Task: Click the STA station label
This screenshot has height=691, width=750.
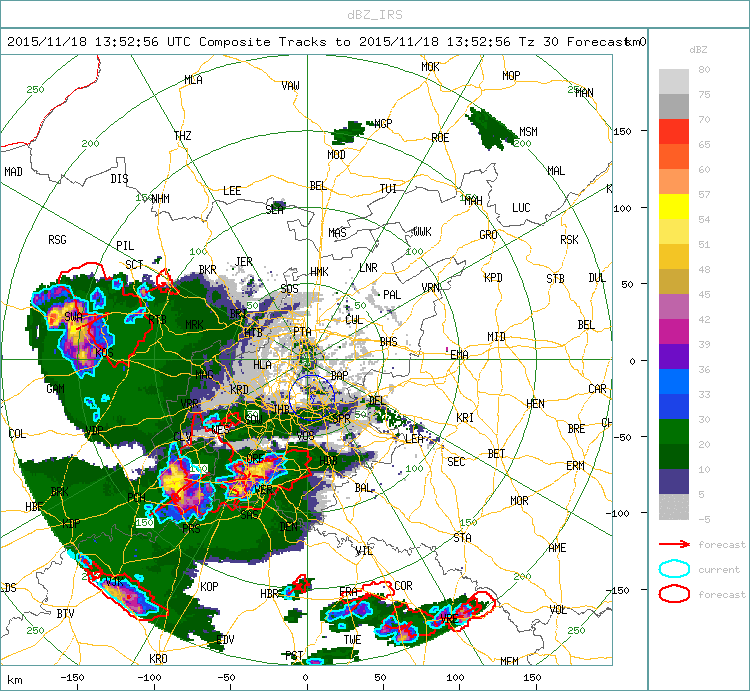Action: pyautogui.click(x=463, y=537)
